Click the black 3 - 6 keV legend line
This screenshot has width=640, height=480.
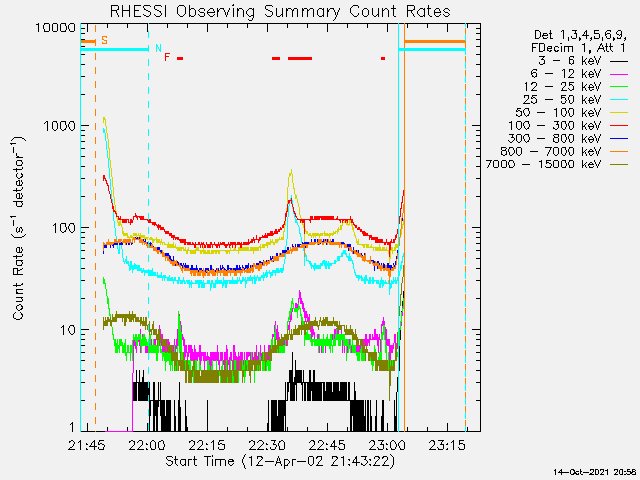(x=619, y=62)
